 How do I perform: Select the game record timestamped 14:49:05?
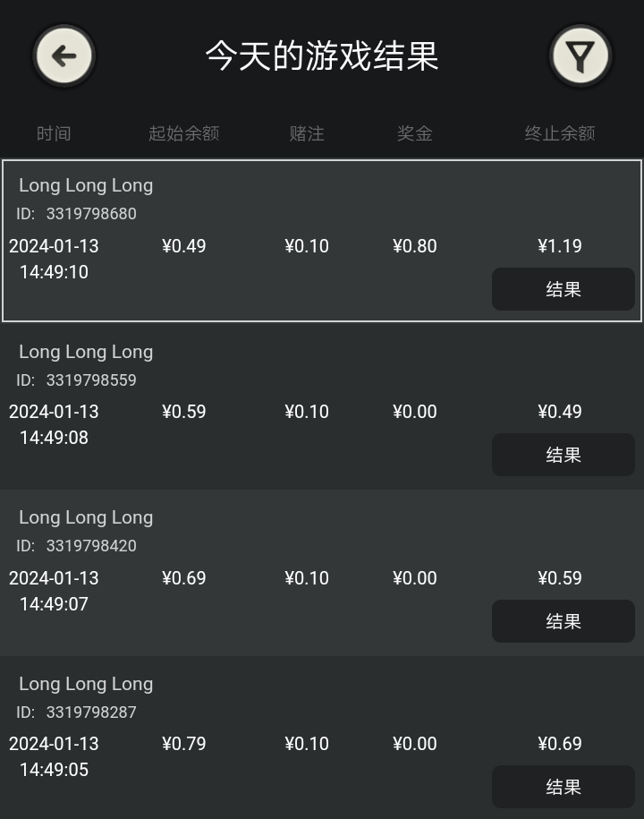click(x=54, y=770)
